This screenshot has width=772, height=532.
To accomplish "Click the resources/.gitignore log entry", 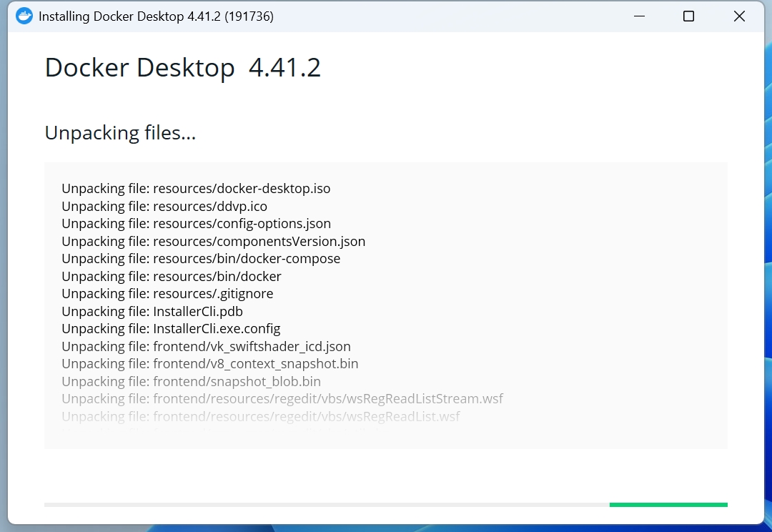I will [167, 294].
